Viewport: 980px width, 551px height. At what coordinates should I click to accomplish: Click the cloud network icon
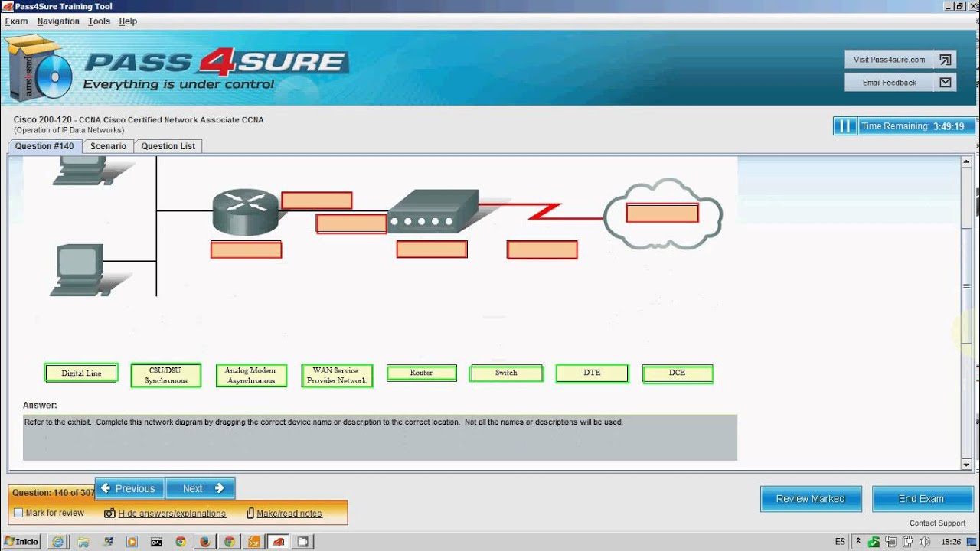[x=663, y=214]
